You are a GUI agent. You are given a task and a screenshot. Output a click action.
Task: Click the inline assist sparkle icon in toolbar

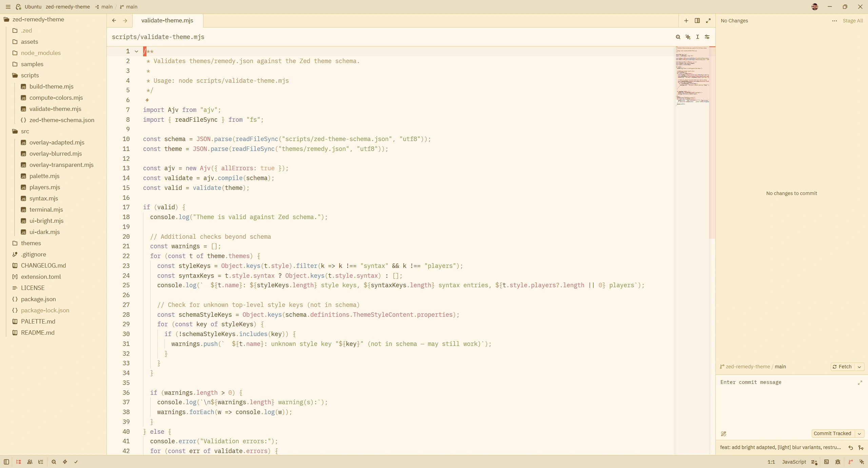tap(688, 37)
